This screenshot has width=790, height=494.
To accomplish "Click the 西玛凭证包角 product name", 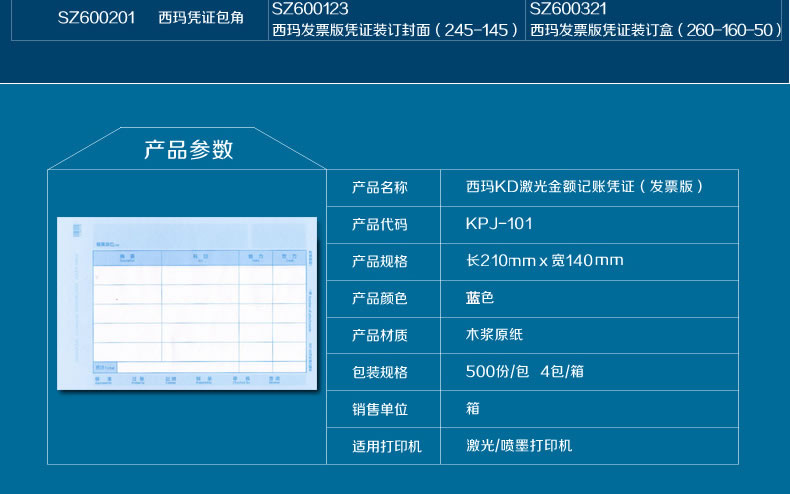I will (201, 18).
